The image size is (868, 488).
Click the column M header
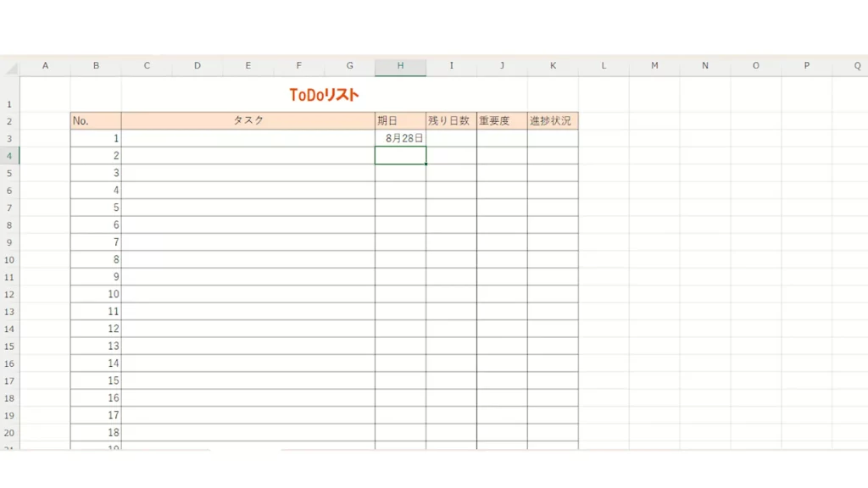point(654,66)
